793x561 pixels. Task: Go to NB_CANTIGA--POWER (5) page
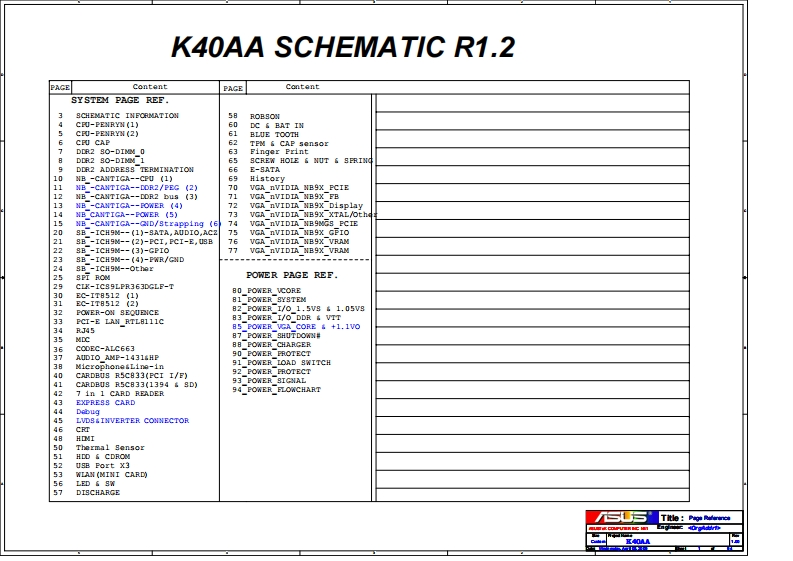127,214
